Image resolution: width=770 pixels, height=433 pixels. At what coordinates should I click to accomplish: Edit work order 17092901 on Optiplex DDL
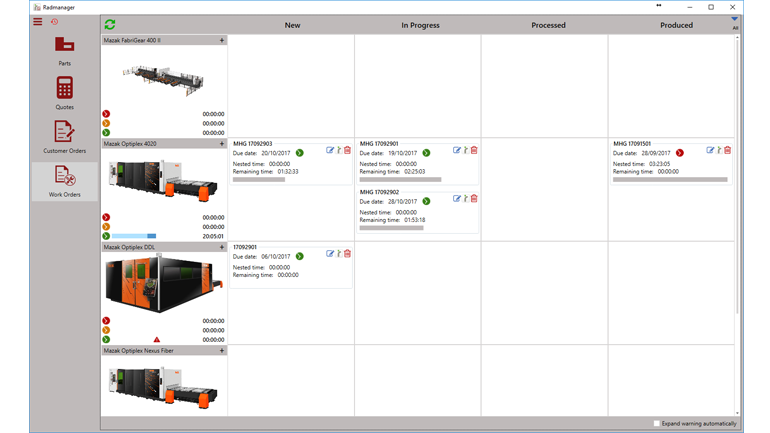[330, 254]
